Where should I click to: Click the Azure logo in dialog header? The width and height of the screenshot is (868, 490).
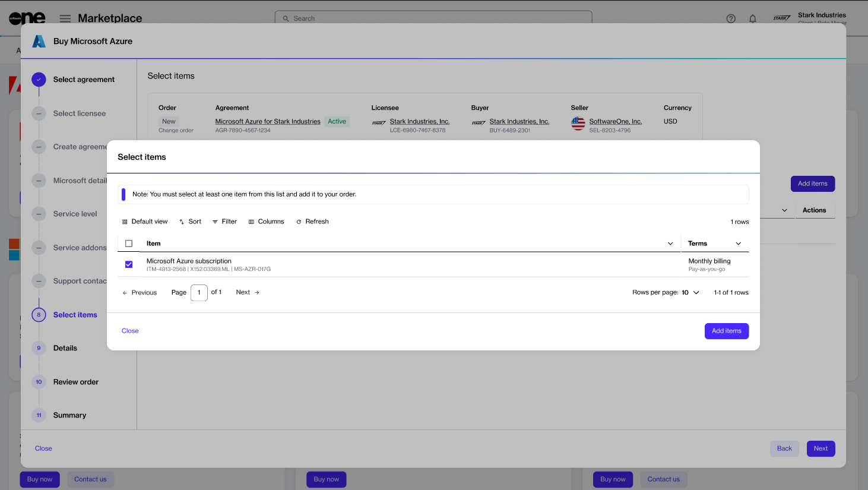(39, 41)
